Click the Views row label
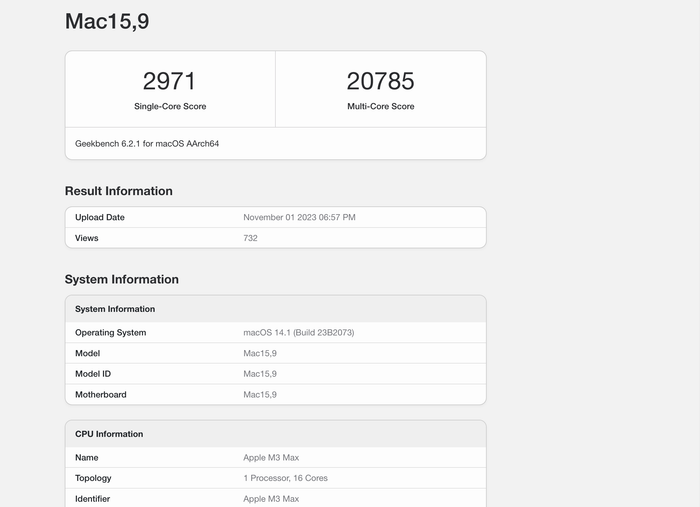This screenshot has width=700, height=507. pos(87,238)
